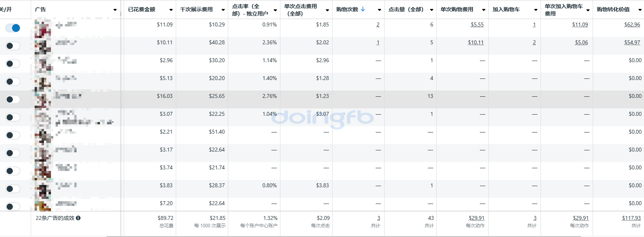
Task: Open the underlined $5.55 cost per purchase value
Action: click(x=477, y=24)
